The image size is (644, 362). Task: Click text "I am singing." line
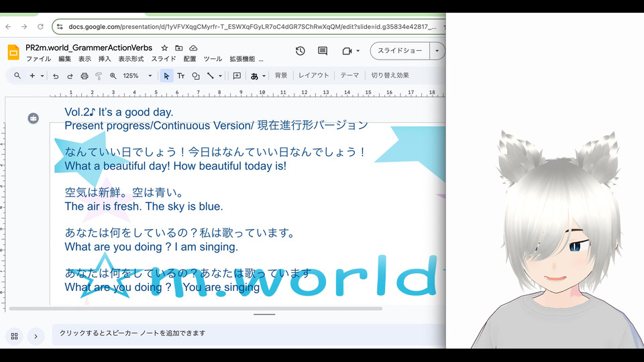206,247
